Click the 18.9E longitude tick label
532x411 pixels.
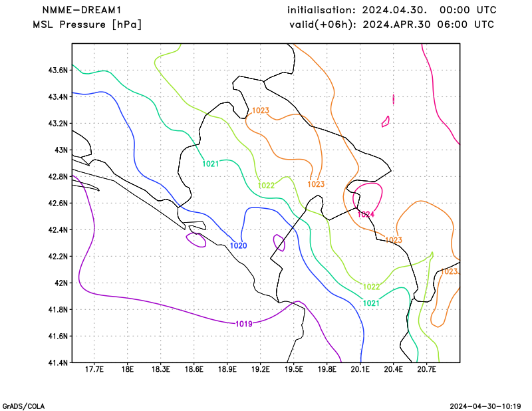pyautogui.click(x=227, y=369)
